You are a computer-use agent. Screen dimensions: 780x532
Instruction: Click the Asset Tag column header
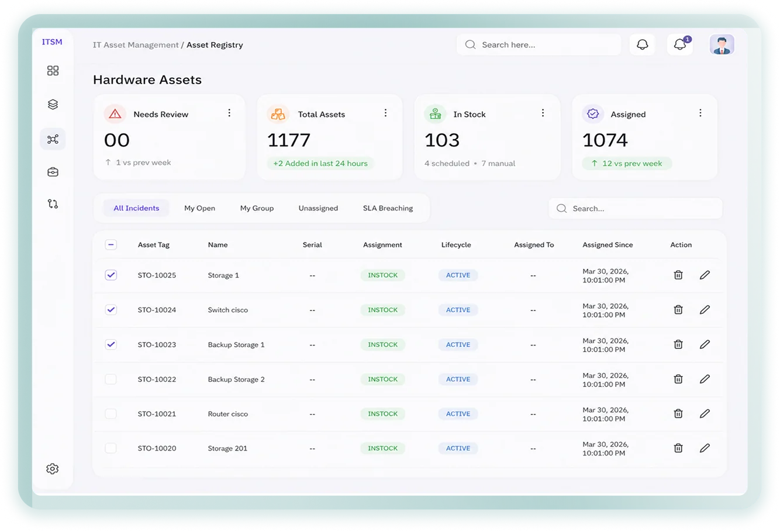154,245
